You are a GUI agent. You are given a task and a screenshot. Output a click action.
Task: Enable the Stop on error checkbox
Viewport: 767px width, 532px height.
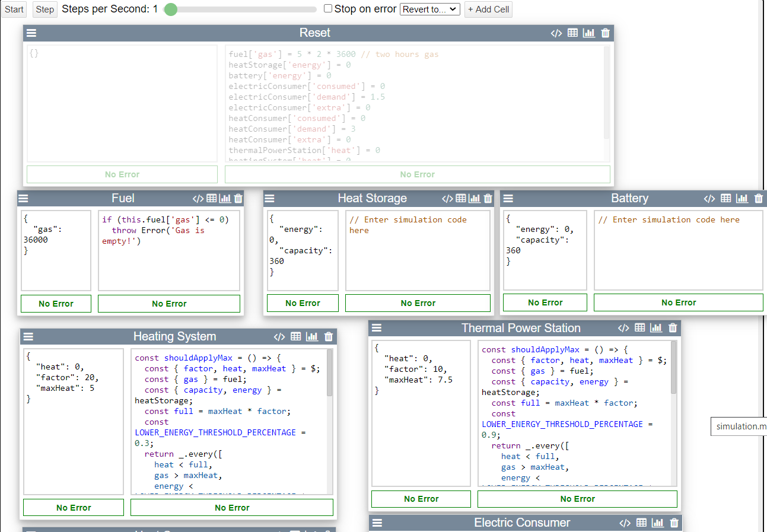(x=328, y=8)
